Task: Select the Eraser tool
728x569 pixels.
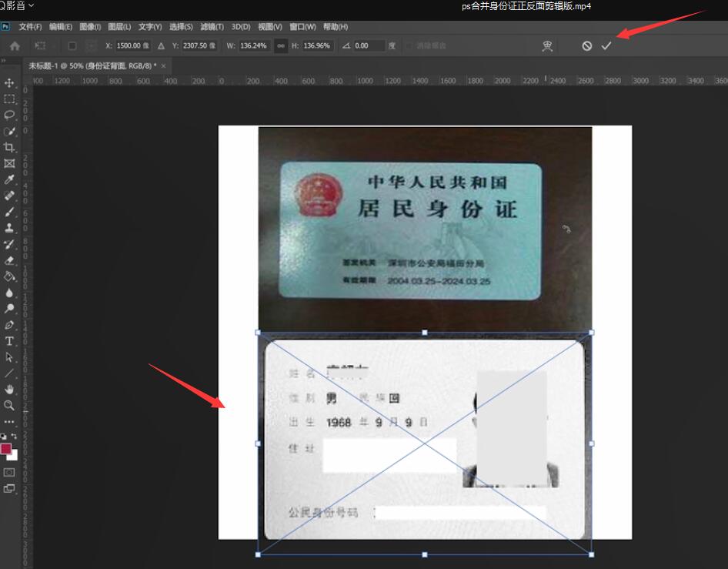Action: click(8, 260)
